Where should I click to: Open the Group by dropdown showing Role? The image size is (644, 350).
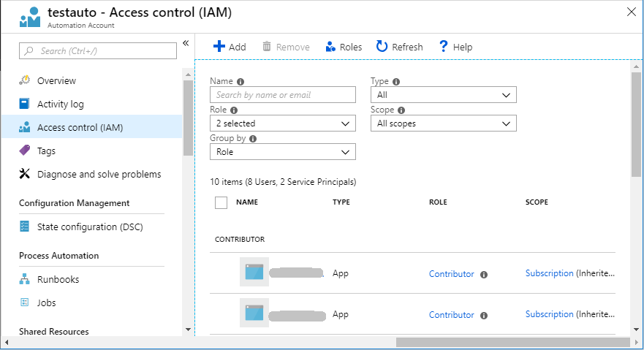coord(283,152)
